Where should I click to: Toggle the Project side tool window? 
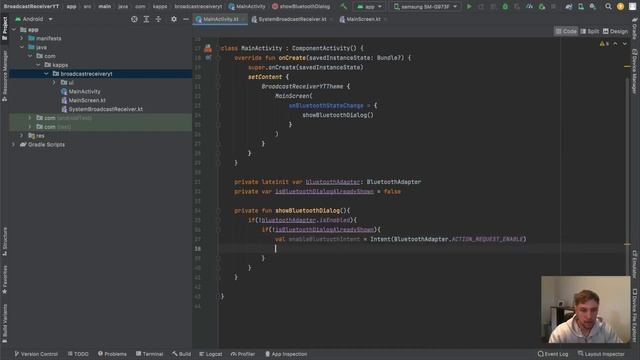click(x=5, y=29)
